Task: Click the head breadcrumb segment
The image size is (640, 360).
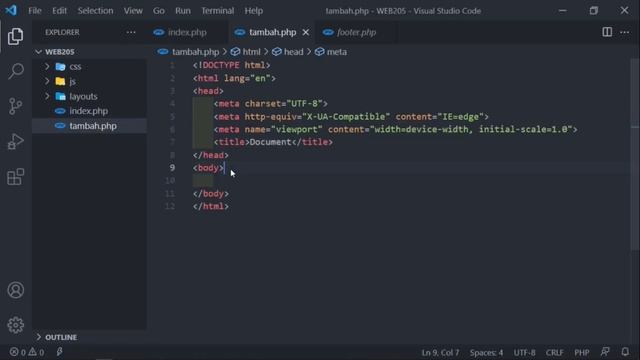Action: [293, 52]
